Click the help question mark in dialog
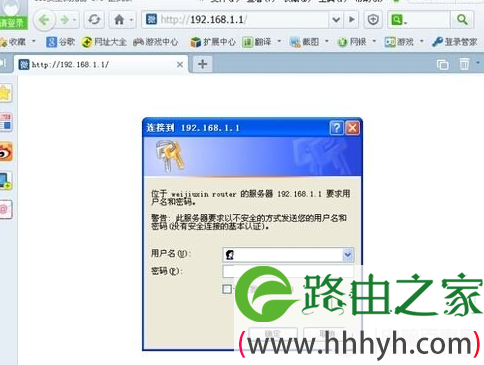484x365 pixels. pos(336,128)
